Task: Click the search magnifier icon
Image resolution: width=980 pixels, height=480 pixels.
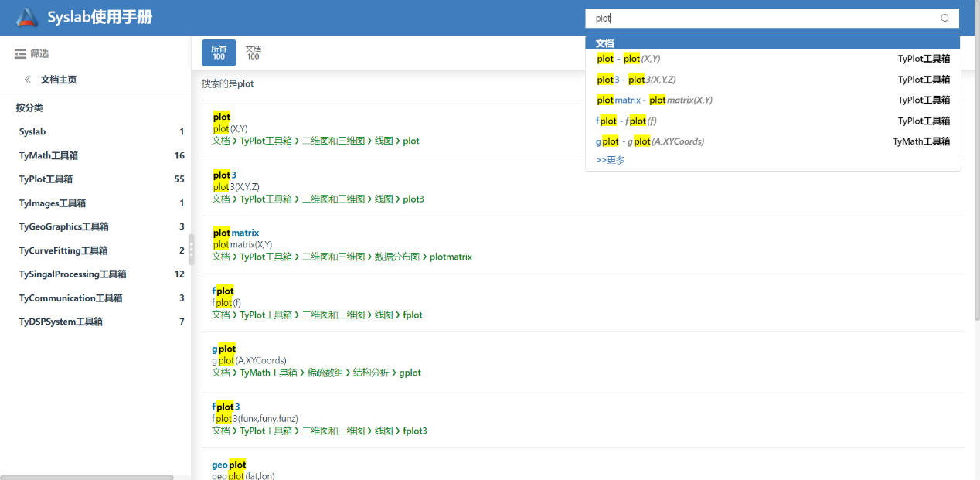Action: [944, 19]
